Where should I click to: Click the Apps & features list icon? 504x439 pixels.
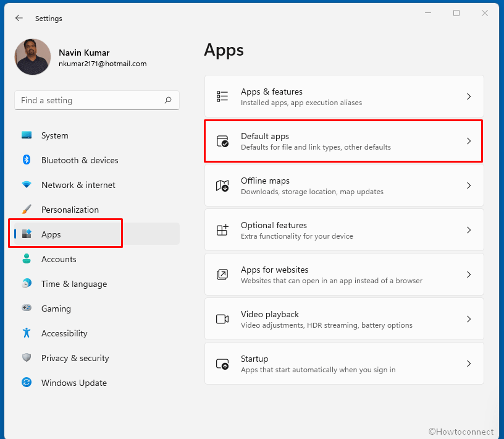222,96
